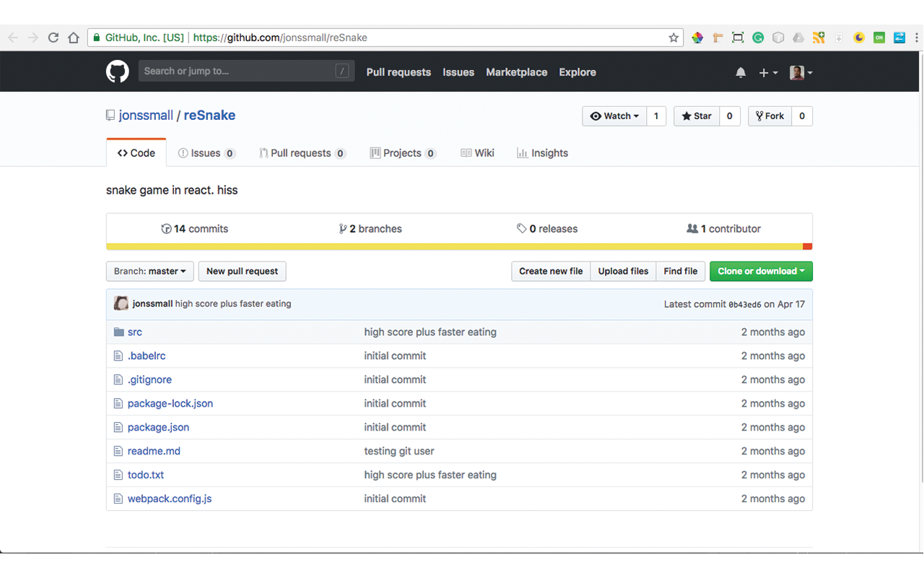Switch to the Issues tab
Image resolution: width=924 pixels, height=578 pixels.
[206, 153]
